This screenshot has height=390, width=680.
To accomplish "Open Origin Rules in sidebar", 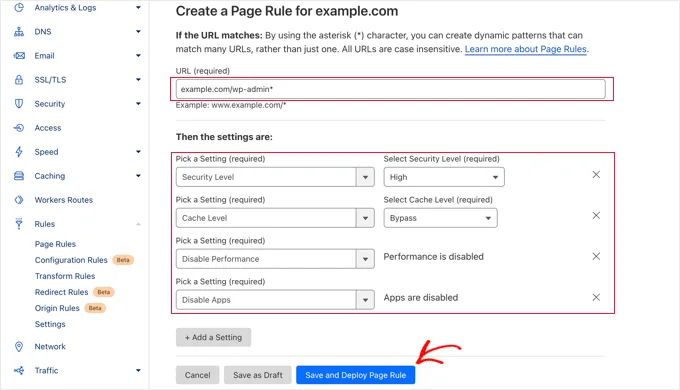I will [x=57, y=308].
